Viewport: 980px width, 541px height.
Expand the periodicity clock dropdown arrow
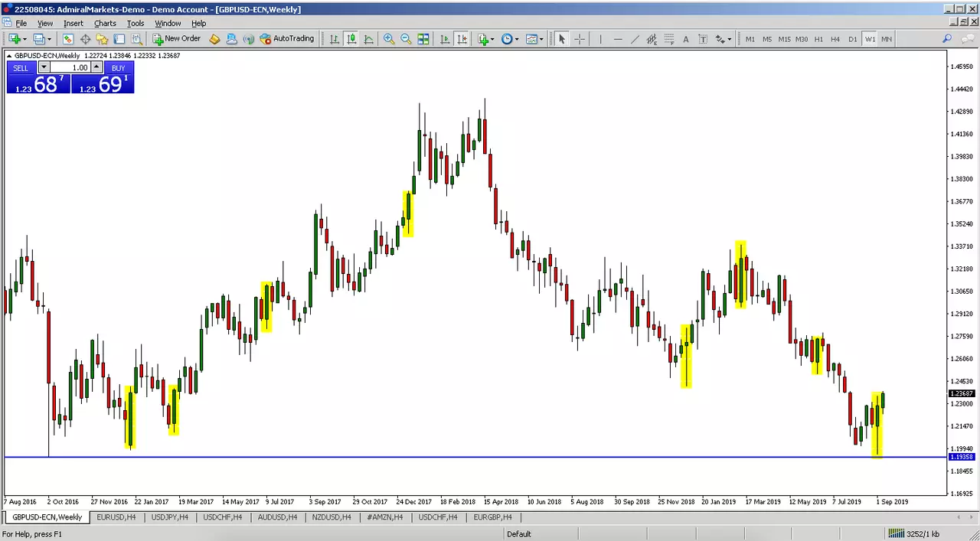[x=518, y=39]
